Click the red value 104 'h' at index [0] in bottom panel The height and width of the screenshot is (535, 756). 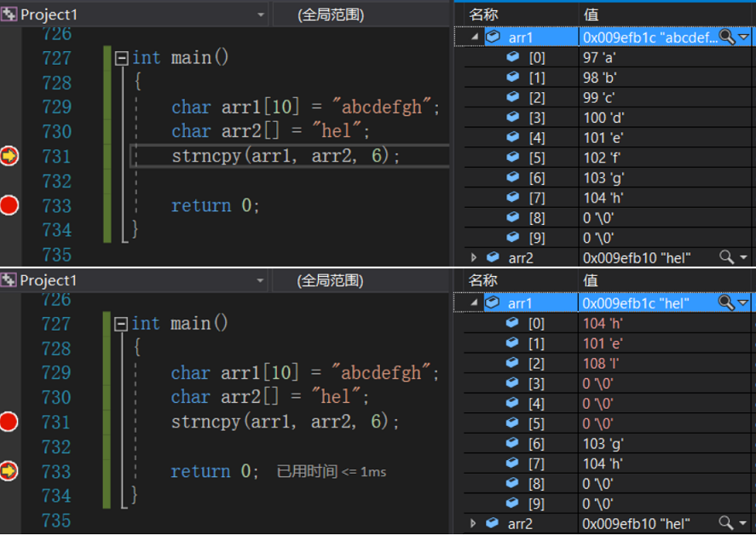(x=603, y=324)
